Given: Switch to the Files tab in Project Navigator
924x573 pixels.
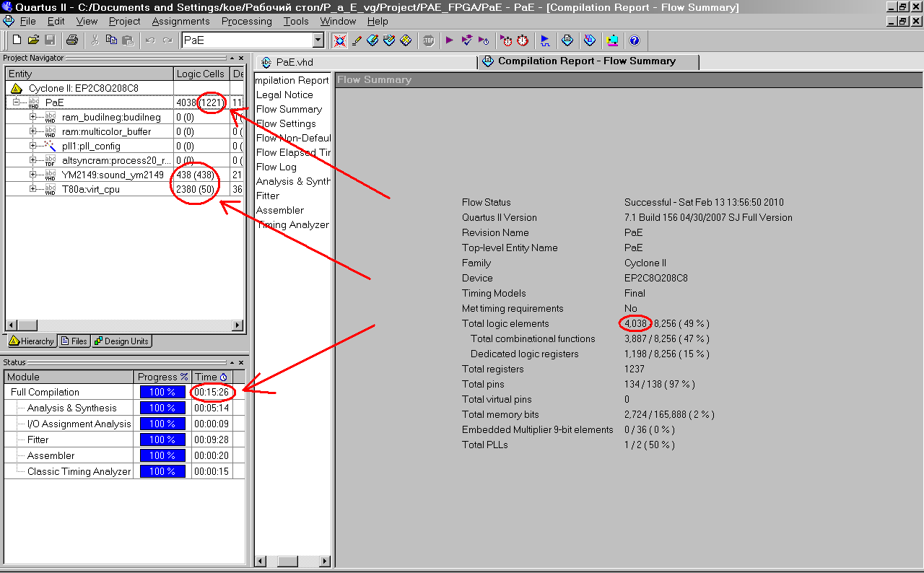Looking at the screenshot, I should point(74,341).
